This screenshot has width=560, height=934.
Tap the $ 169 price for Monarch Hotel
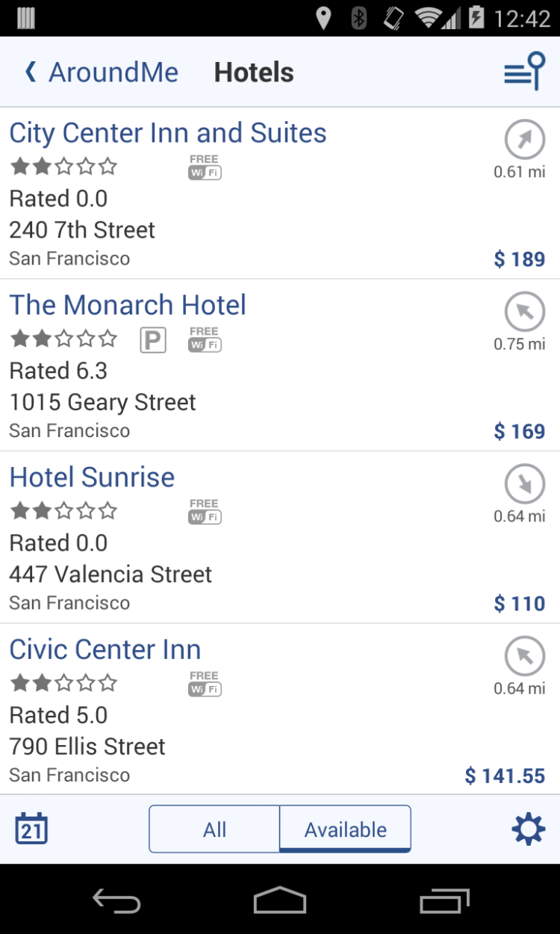point(519,431)
